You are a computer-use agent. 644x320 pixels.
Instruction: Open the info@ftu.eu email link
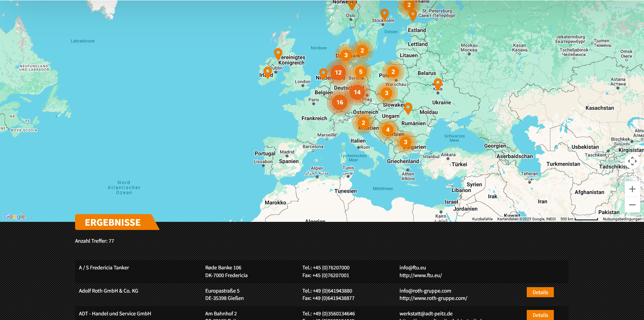(413, 268)
